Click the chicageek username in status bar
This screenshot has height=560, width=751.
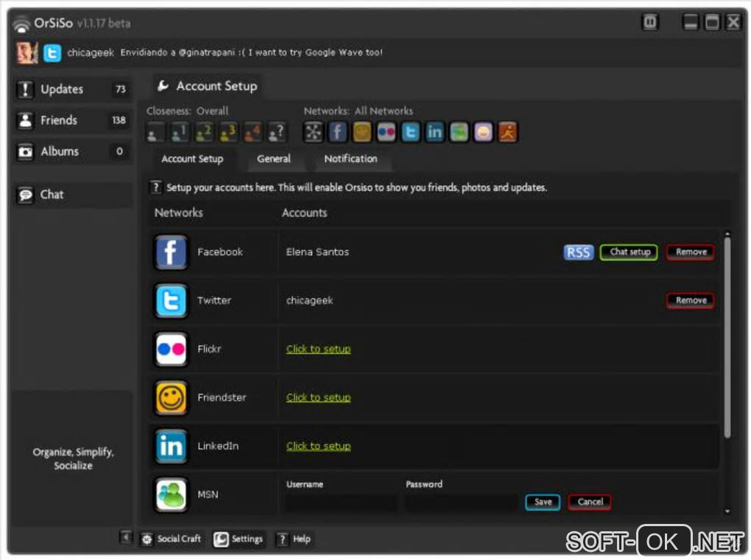[91, 53]
